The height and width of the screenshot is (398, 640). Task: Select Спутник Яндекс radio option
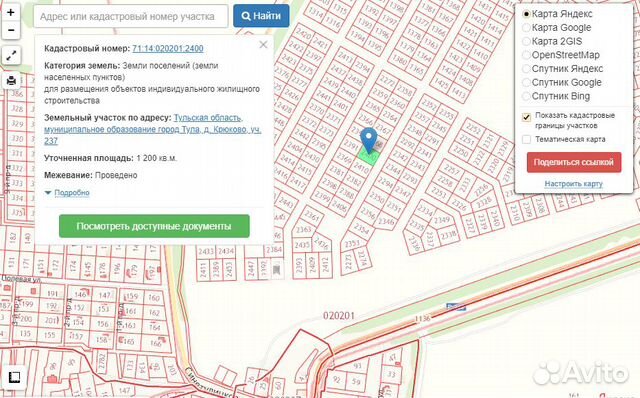[x=526, y=69]
